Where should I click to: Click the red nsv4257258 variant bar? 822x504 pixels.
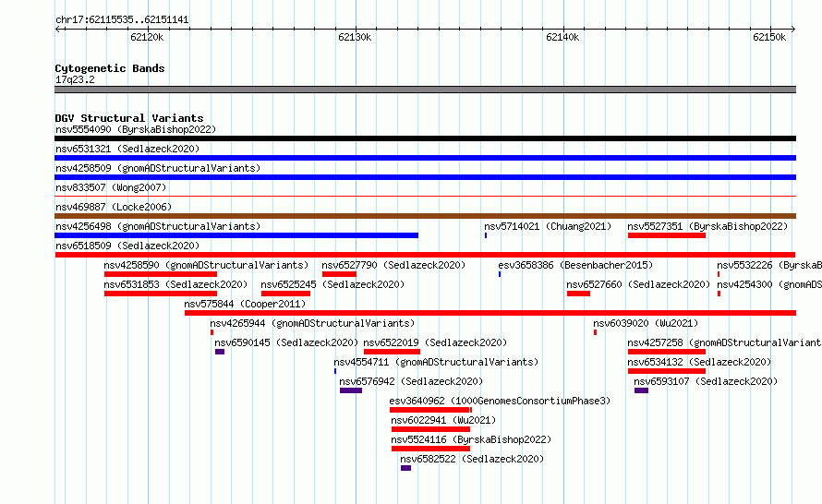click(667, 352)
